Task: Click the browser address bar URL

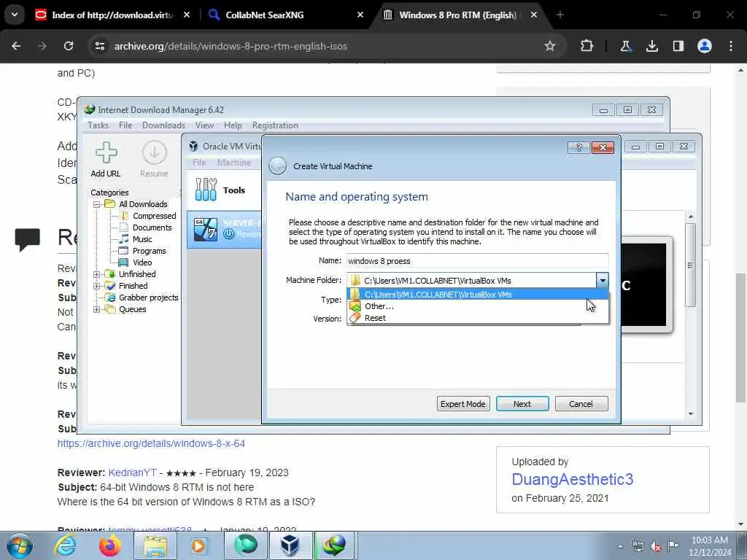Action: [x=231, y=46]
